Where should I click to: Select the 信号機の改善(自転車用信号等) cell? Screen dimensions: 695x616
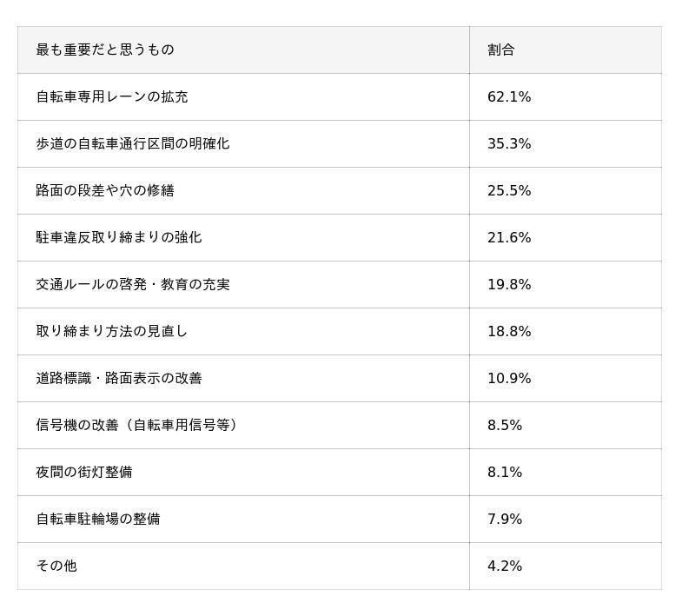(x=243, y=426)
